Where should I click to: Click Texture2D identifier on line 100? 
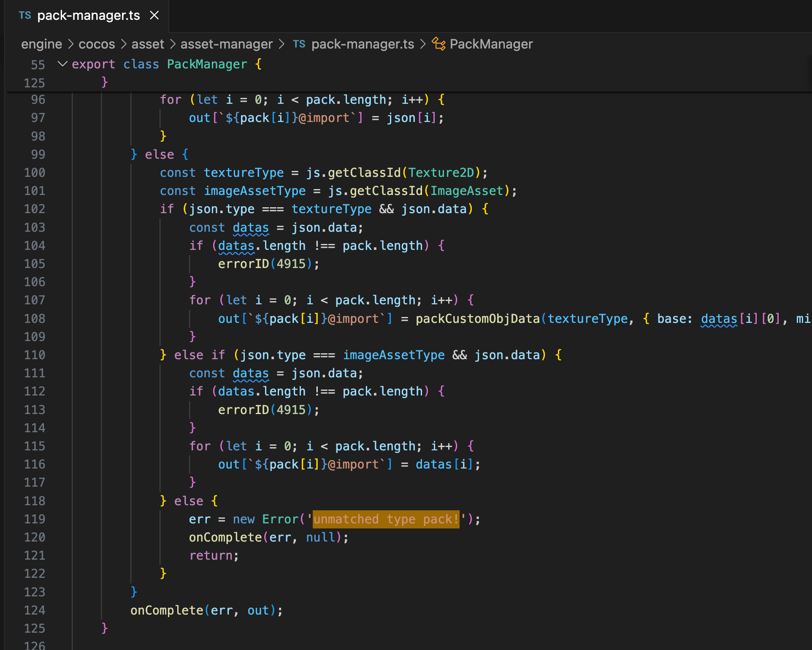[x=441, y=173]
